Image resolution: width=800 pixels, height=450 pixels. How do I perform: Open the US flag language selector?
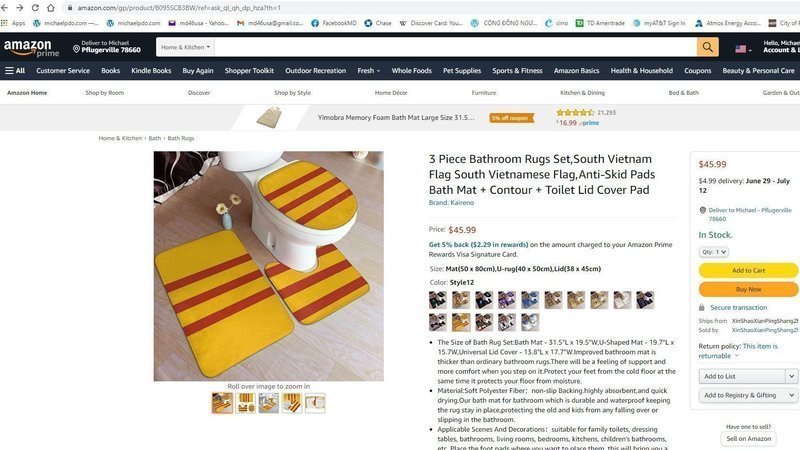(x=743, y=49)
